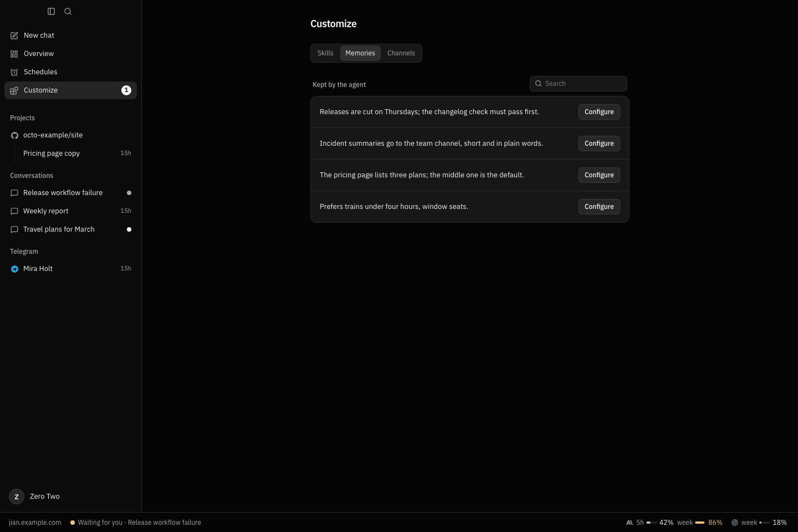Click the unread dot on Travel plans for March
This screenshot has height=532, width=798.
pyautogui.click(x=129, y=229)
